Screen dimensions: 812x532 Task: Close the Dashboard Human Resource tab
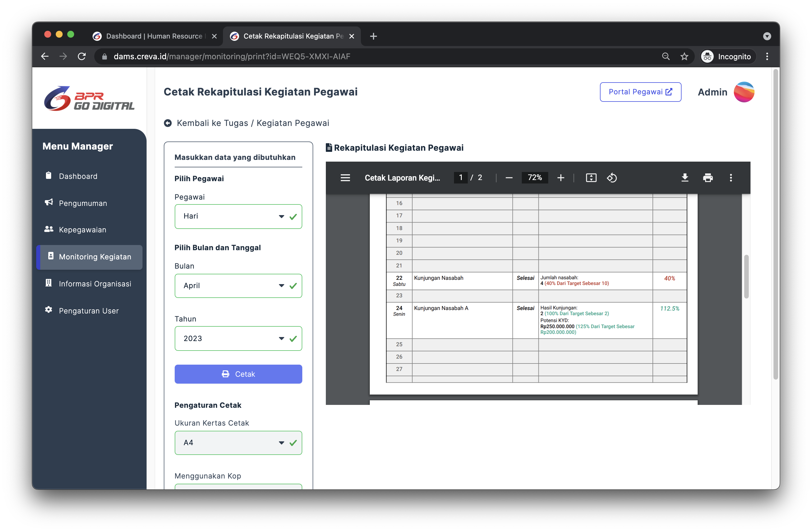coord(214,36)
